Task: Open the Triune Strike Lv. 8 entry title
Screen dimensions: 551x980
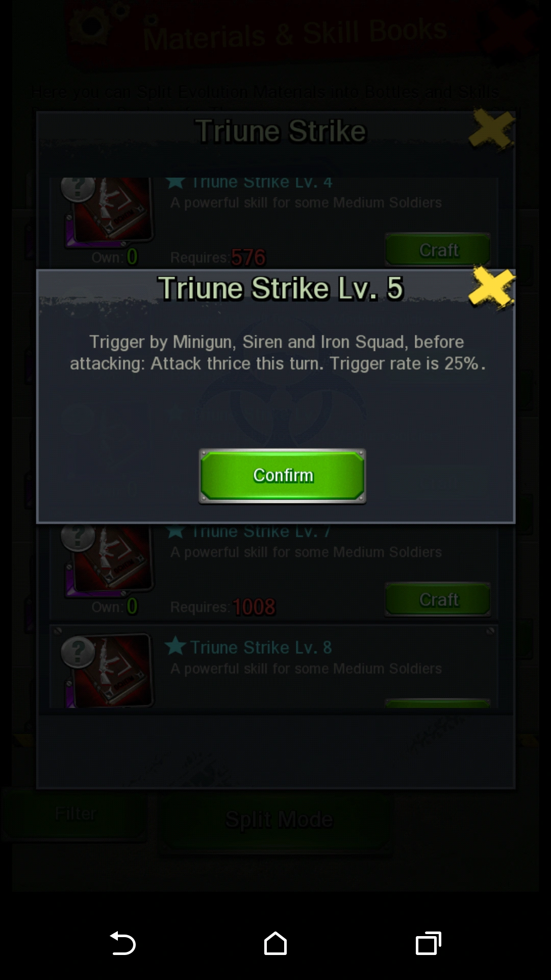Action: click(261, 647)
